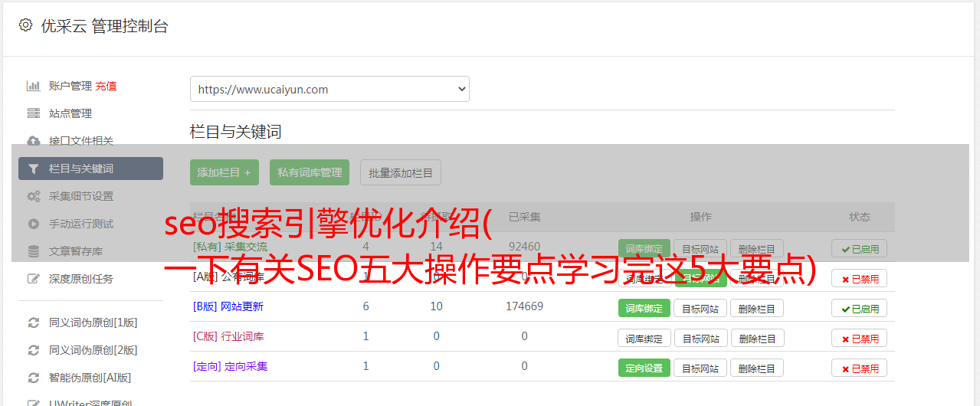Toggle 已启用 status of the 采集交流 row
The image size is (980, 406).
point(860,248)
